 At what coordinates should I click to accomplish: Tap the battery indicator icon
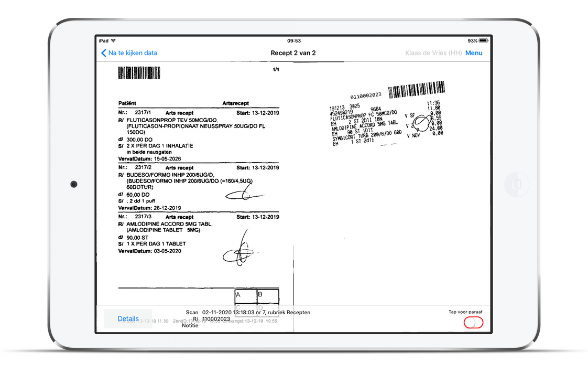click(483, 40)
